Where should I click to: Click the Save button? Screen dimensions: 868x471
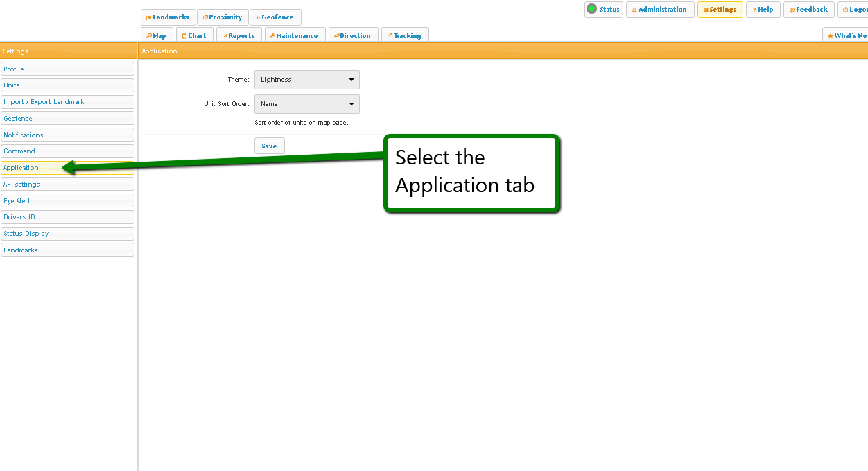point(269,146)
